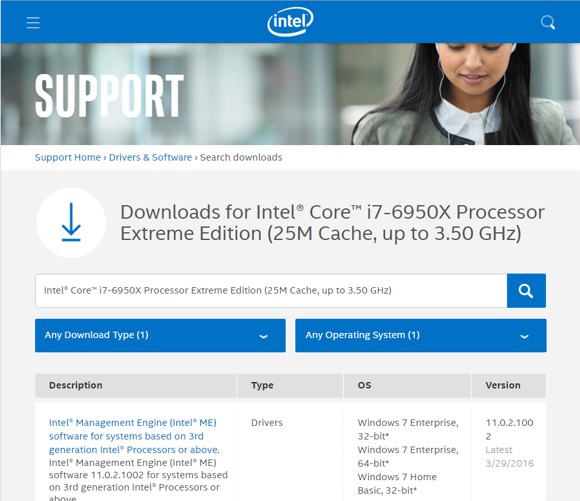580x501 pixels.
Task: Click Windows 7 Enterprise, 64-bit entry
Action: tap(408, 456)
